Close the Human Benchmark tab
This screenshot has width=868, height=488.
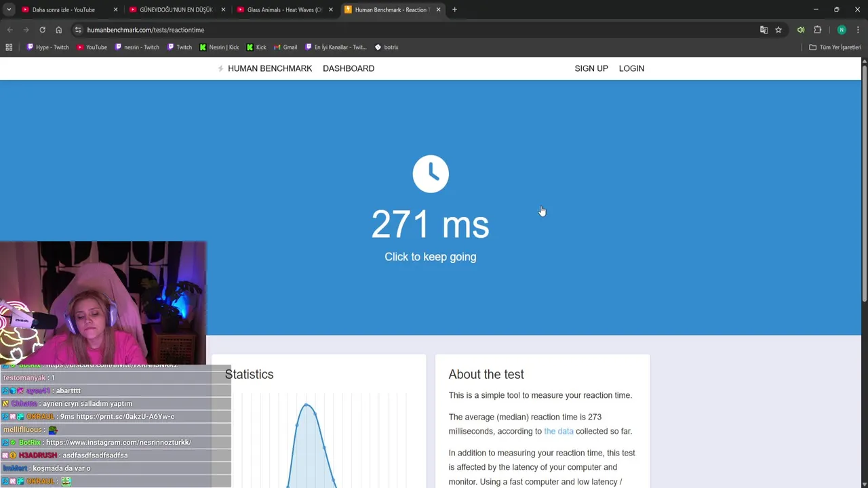pos(439,9)
